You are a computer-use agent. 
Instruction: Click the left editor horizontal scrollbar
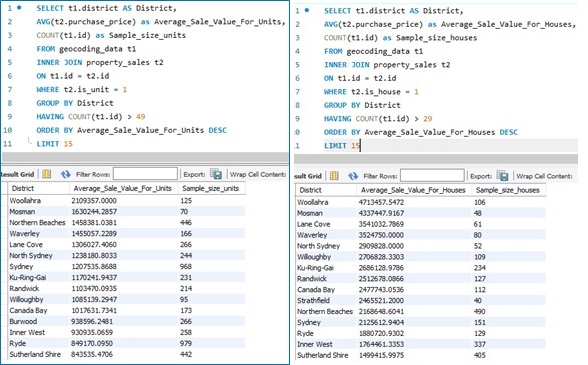tap(145, 157)
